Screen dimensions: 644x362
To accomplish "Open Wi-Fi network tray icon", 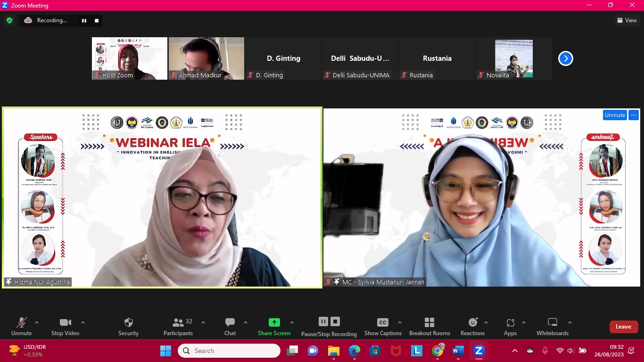I will point(560,351).
